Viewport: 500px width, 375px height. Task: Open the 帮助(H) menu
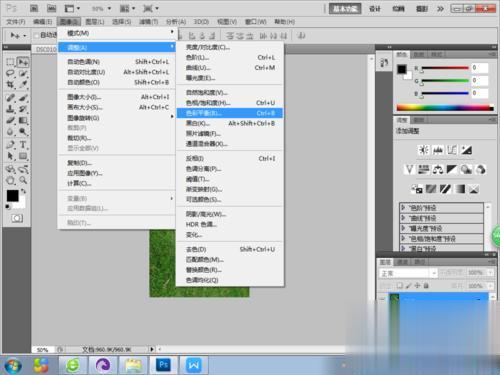click(x=284, y=22)
